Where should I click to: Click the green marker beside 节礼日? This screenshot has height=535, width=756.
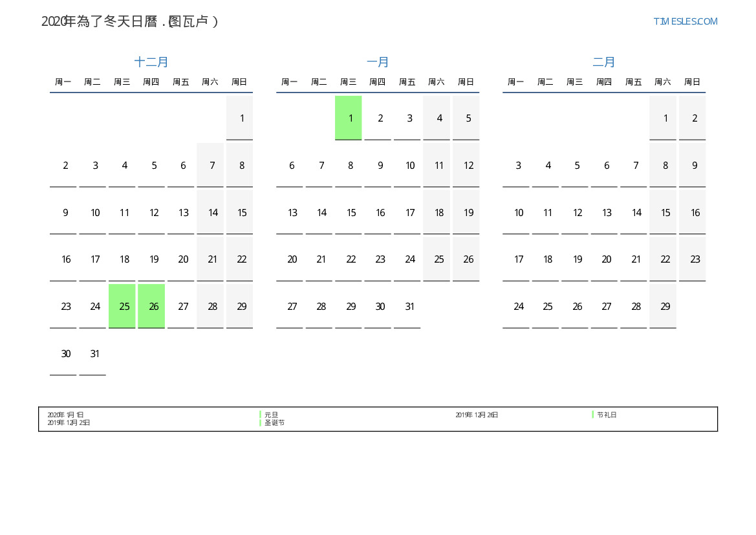tap(592, 415)
